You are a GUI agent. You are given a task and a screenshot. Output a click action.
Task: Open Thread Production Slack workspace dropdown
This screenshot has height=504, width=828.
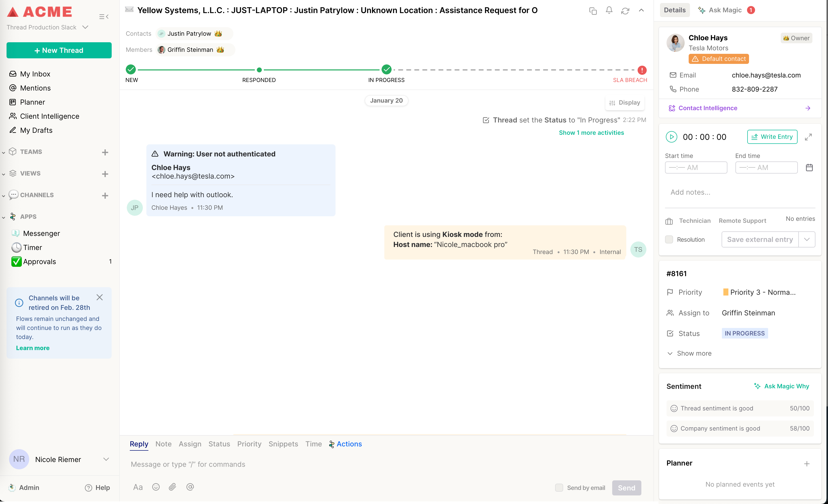[85, 27]
